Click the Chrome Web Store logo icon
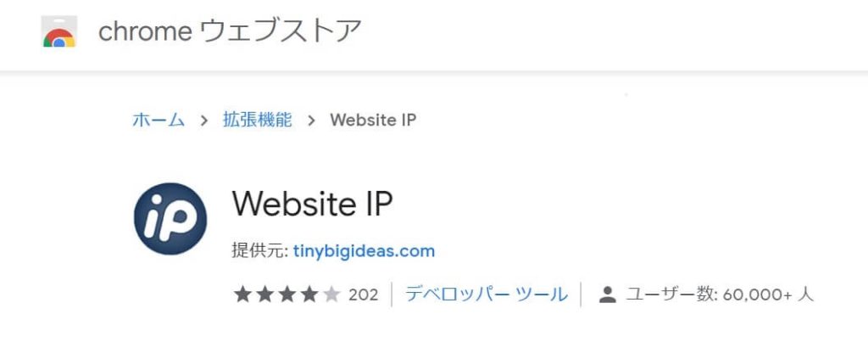 pyautogui.click(x=59, y=31)
